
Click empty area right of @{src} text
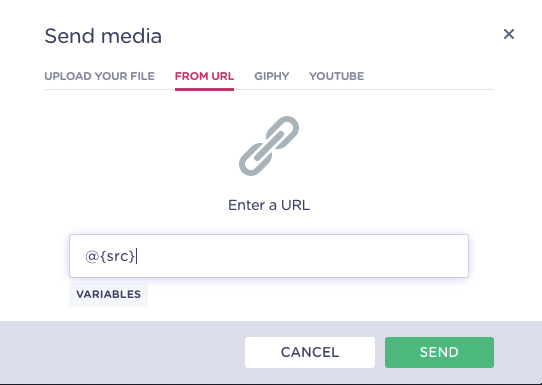pyautogui.click(x=302, y=256)
